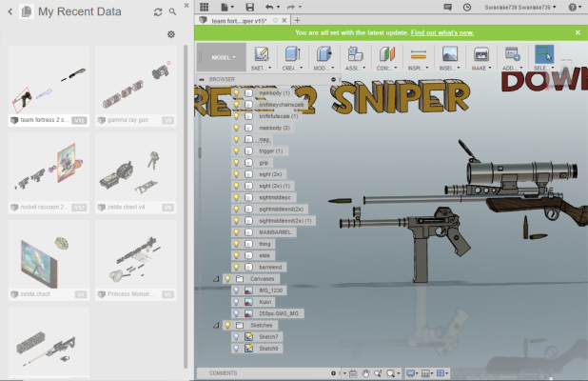
Task: Toggle visibility bulb of grip
Action: (x=236, y=163)
